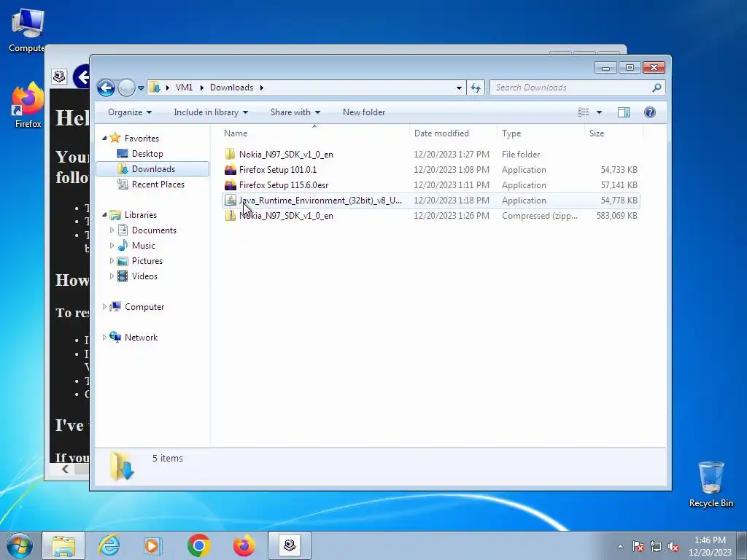Click the Computer desktop icon
Image resolution: width=747 pixels, height=560 pixels.
point(27,31)
